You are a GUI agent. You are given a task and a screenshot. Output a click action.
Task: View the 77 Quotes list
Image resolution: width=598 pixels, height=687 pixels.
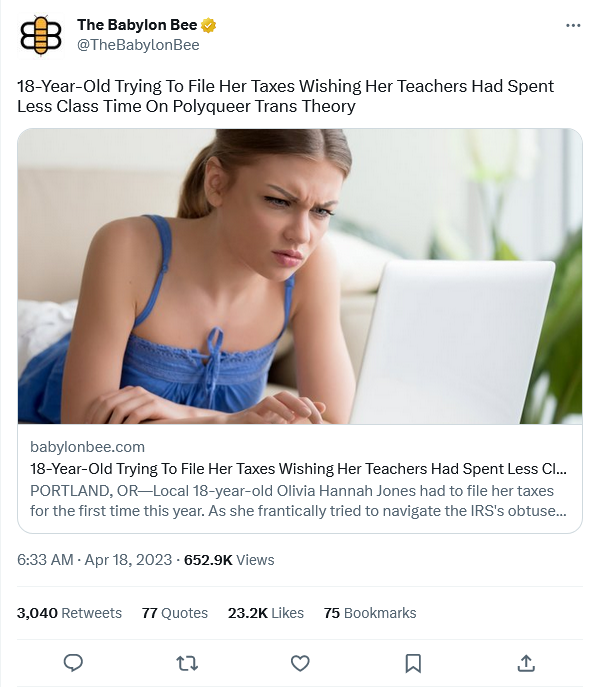[x=174, y=613]
